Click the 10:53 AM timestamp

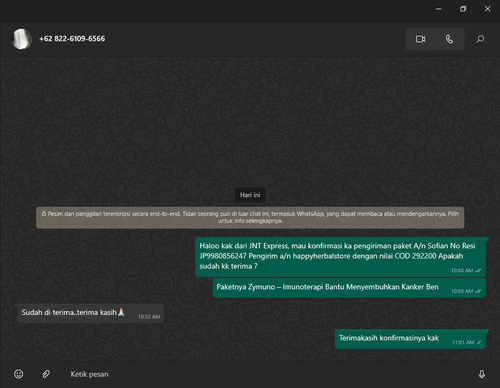(149, 317)
